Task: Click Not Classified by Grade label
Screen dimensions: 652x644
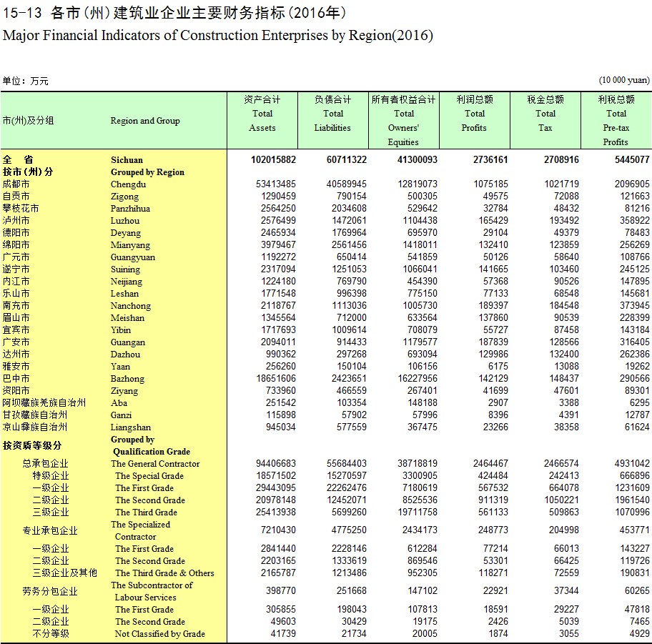Action: (x=160, y=634)
